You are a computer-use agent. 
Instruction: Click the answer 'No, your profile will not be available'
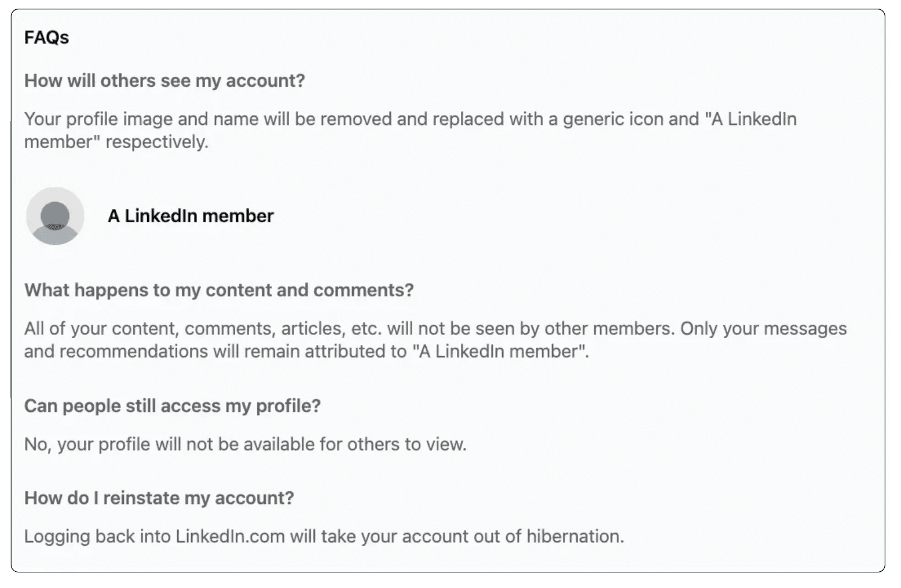[x=246, y=444]
